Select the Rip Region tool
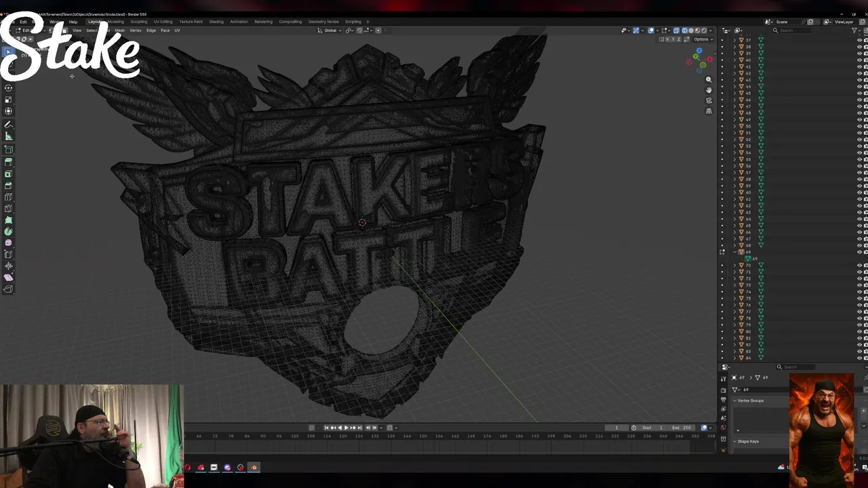Image resolution: width=868 pixels, height=488 pixels. [x=8, y=289]
